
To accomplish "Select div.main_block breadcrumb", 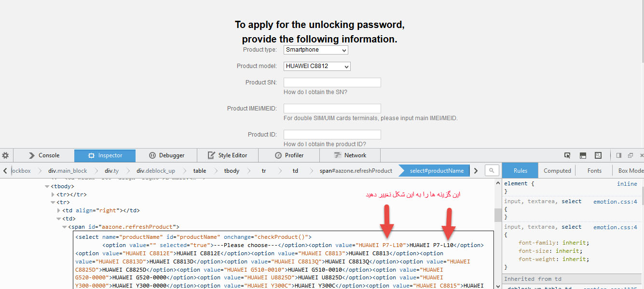I will [x=68, y=170].
